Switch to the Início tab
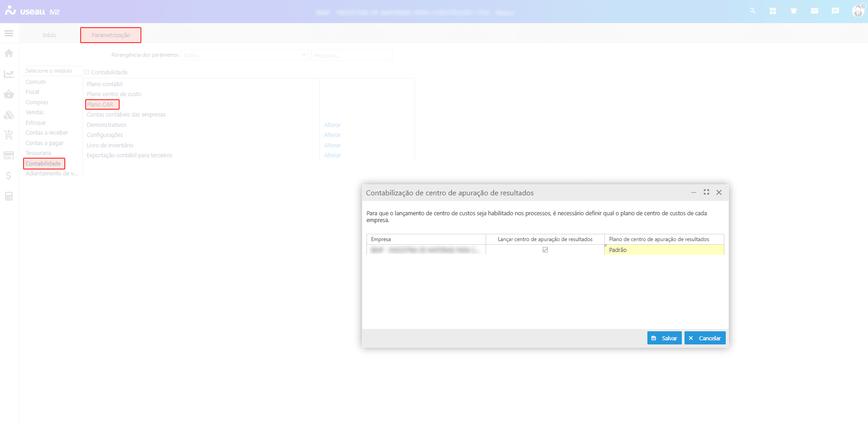Viewport: 868px width, 426px height. (x=49, y=35)
